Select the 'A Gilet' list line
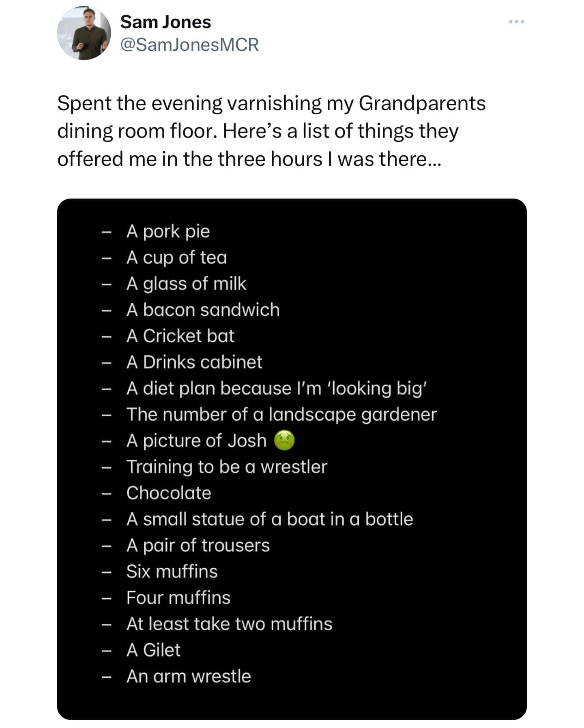 coord(153,650)
